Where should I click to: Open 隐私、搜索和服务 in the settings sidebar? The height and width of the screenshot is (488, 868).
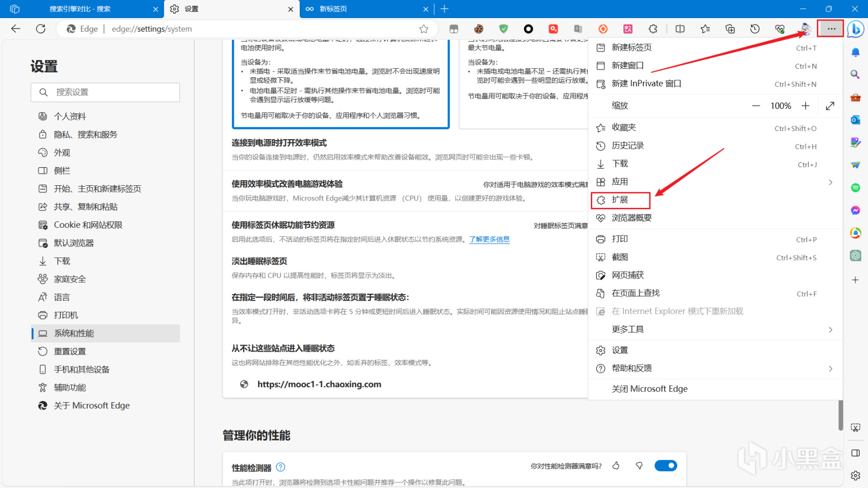105,135
